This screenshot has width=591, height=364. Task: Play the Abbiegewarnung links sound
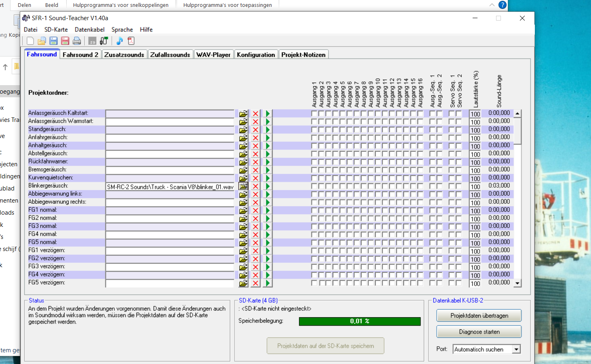(267, 195)
